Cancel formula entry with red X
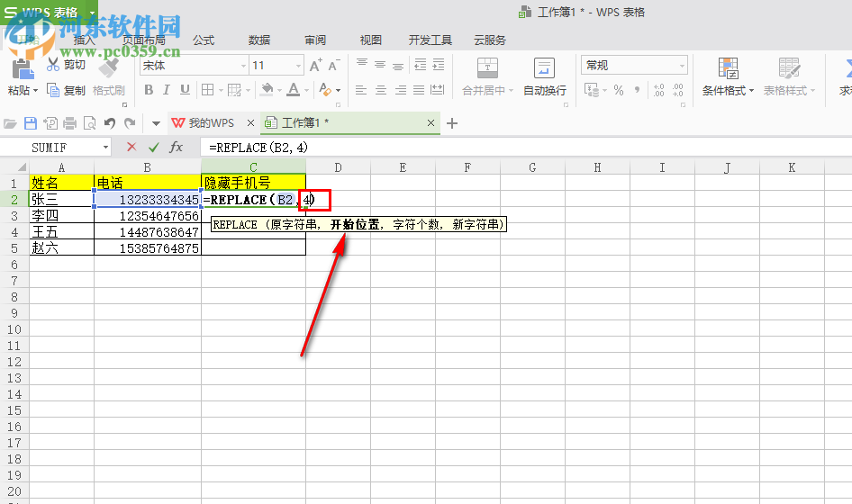This screenshot has height=504, width=852. (131, 148)
